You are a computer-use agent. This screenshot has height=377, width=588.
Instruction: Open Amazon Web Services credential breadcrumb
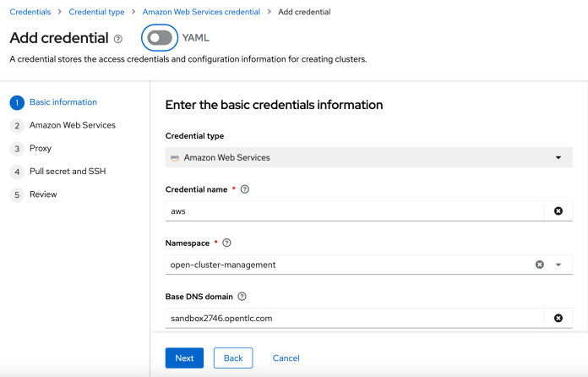pos(201,12)
